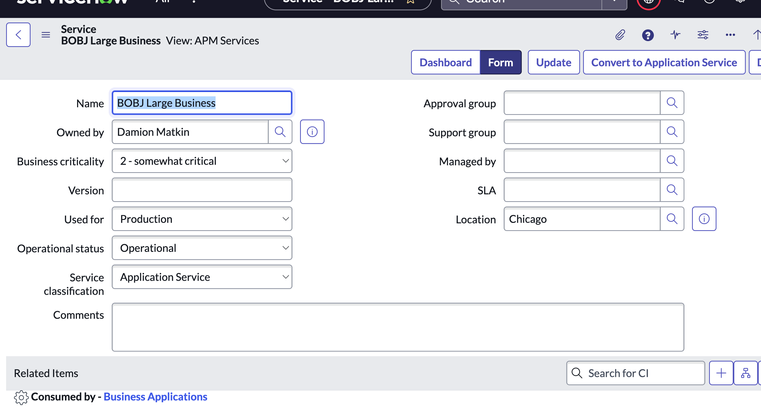The height and width of the screenshot is (409, 761).
Task: Look up Approval group using magnifier
Action: tap(672, 103)
